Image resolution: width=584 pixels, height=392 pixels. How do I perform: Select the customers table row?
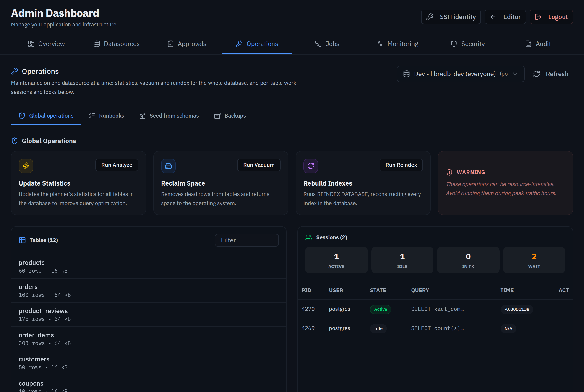(x=149, y=363)
